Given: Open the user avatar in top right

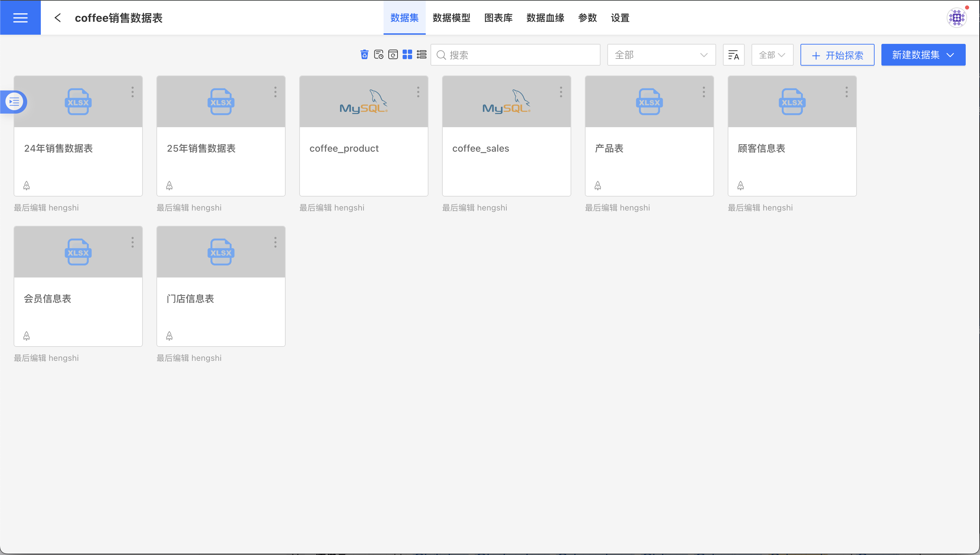Looking at the screenshot, I should click(957, 18).
